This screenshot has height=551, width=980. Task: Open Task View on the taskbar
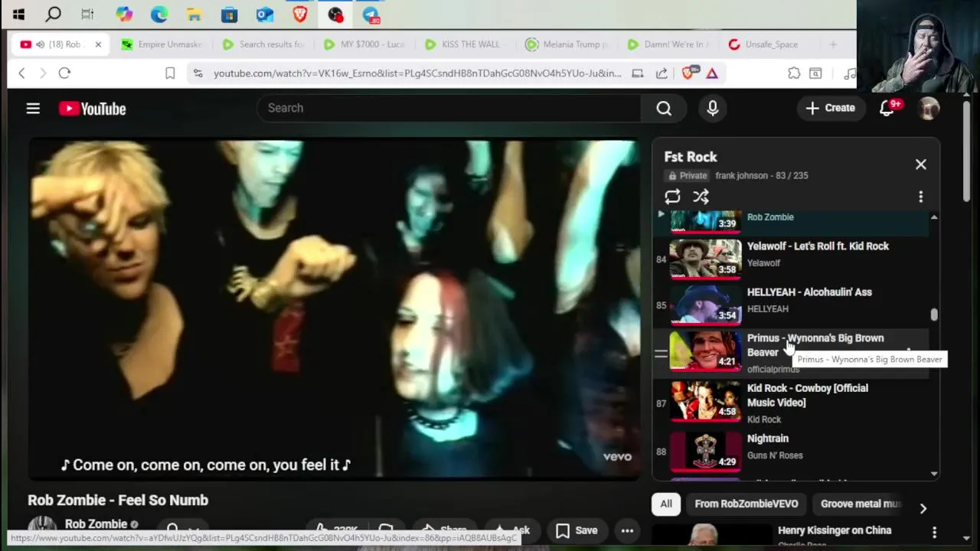point(87,14)
